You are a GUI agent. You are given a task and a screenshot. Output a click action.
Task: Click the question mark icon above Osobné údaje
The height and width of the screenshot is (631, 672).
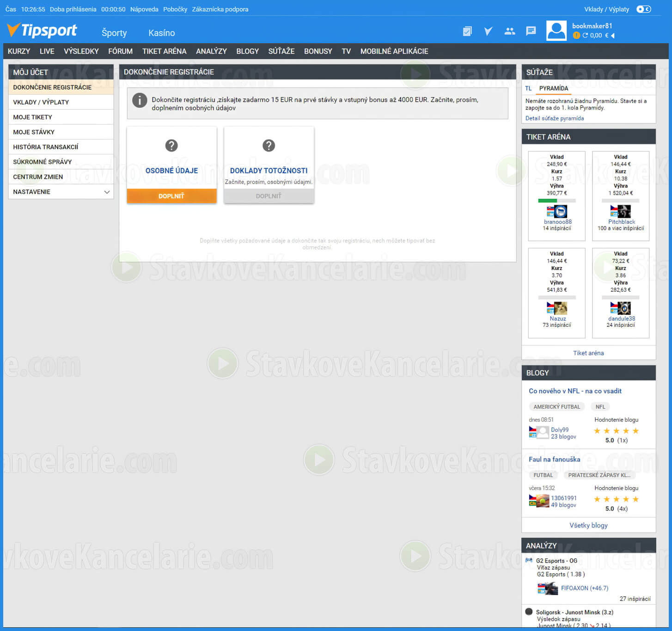point(171,146)
